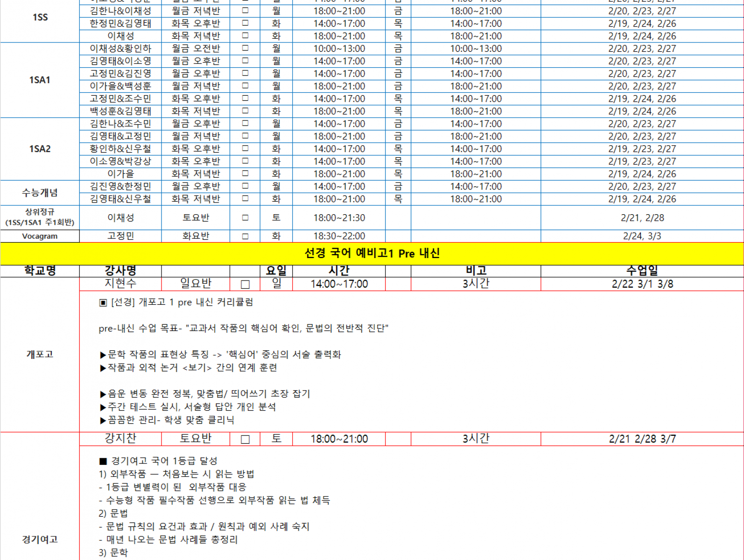This screenshot has width=744, height=560.
Task: Enable the 이가을&백성훈 월금 저녁반 checkbox
Action: click(x=245, y=86)
